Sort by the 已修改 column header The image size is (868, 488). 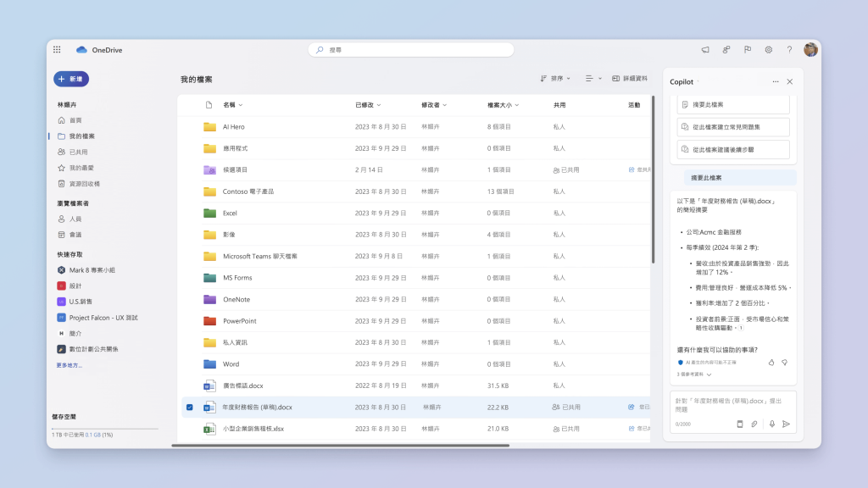pos(368,105)
